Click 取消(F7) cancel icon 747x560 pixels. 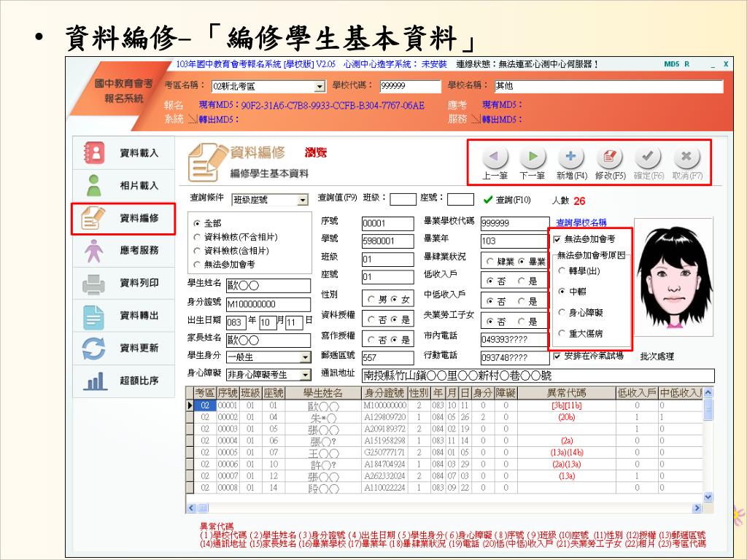(x=686, y=156)
